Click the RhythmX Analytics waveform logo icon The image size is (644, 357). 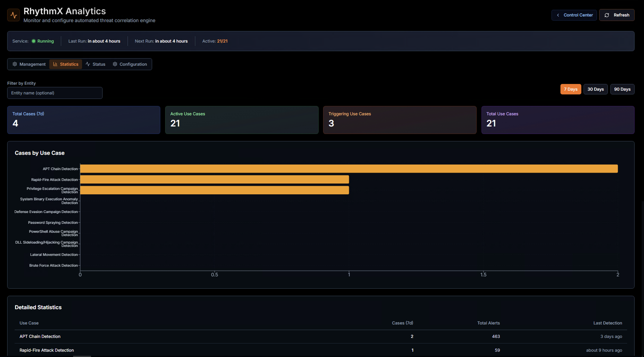point(13,15)
